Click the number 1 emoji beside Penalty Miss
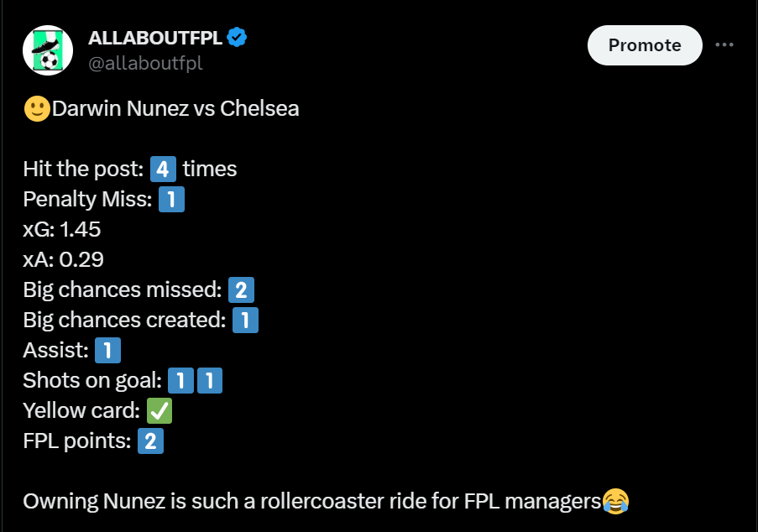Viewport: 758px width, 532px height. pos(171,200)
